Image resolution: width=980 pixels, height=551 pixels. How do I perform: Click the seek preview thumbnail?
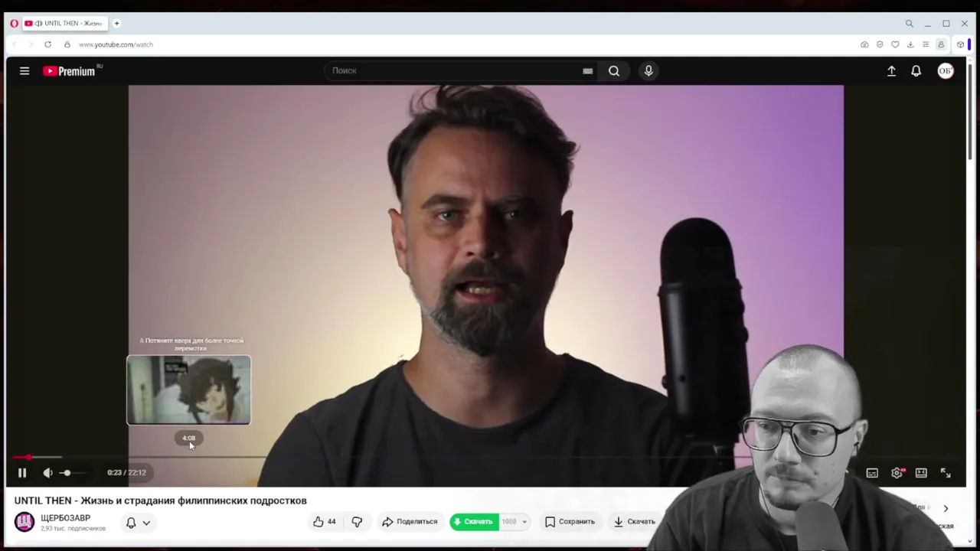[188, 390]
